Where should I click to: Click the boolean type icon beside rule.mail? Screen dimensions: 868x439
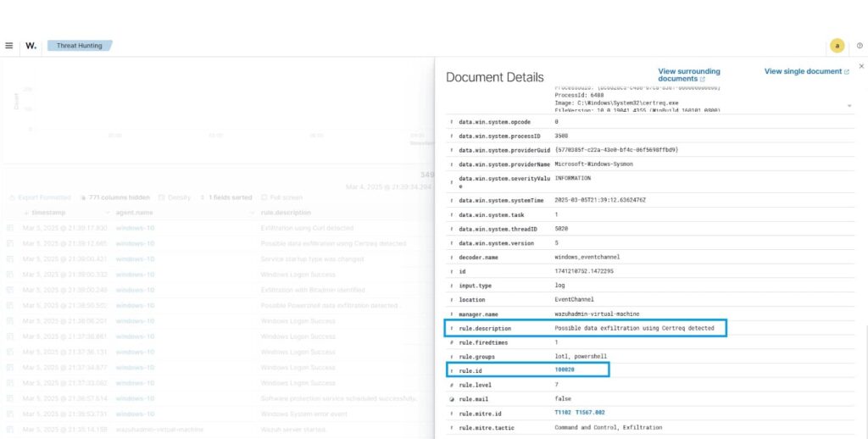click(x=452, y=399)
